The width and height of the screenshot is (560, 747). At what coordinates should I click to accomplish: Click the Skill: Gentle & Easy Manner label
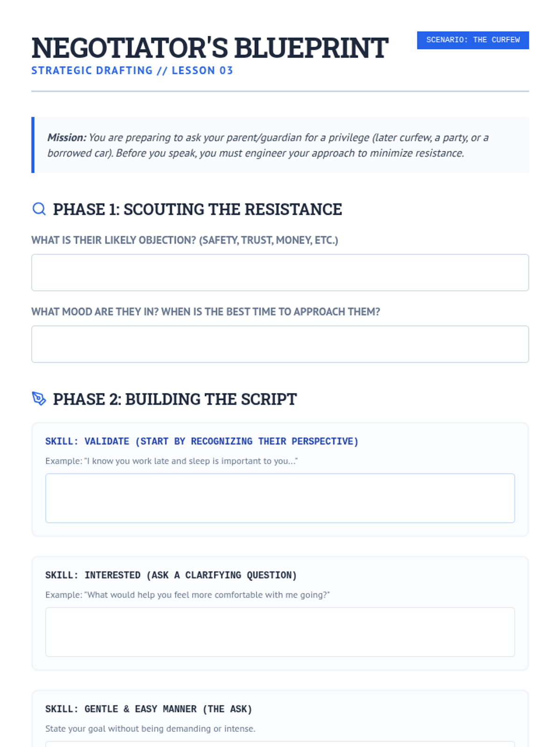148,709
